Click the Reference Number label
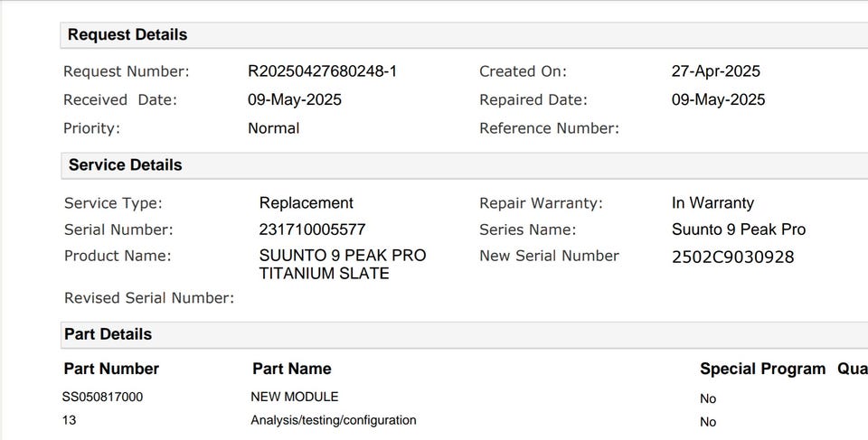Image resolution: width=868 pixels, height=440 pixels. [549, 128]
